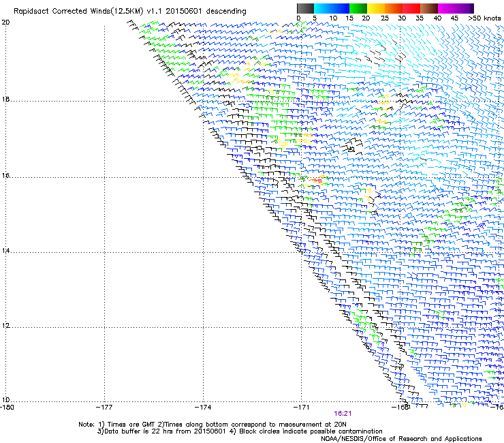The height and width of the screenshot is (443, 504).
Task: Click longitude label '-174' on bottom axis
Action: point(203,408)
